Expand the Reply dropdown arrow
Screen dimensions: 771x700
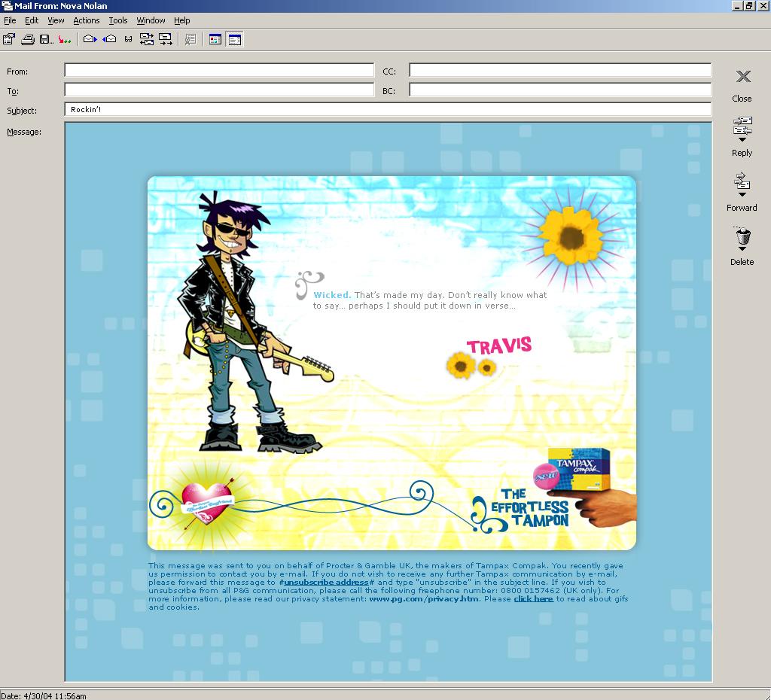point(742,139)
